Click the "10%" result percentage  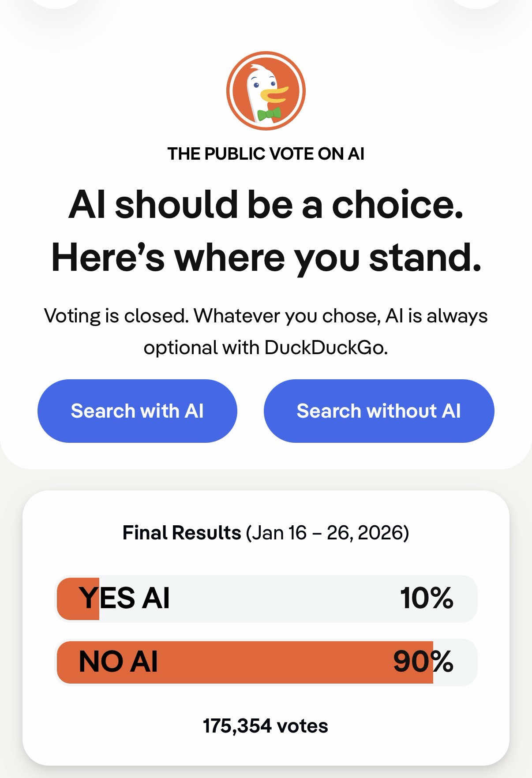[426, 598]
